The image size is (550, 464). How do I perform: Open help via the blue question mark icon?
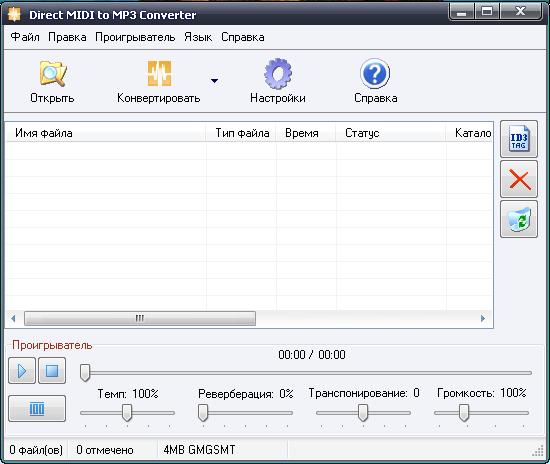click(x=375, y=74)
